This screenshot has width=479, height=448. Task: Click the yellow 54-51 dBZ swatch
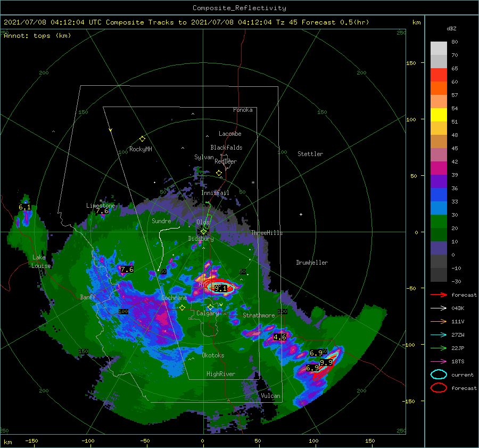439,115
